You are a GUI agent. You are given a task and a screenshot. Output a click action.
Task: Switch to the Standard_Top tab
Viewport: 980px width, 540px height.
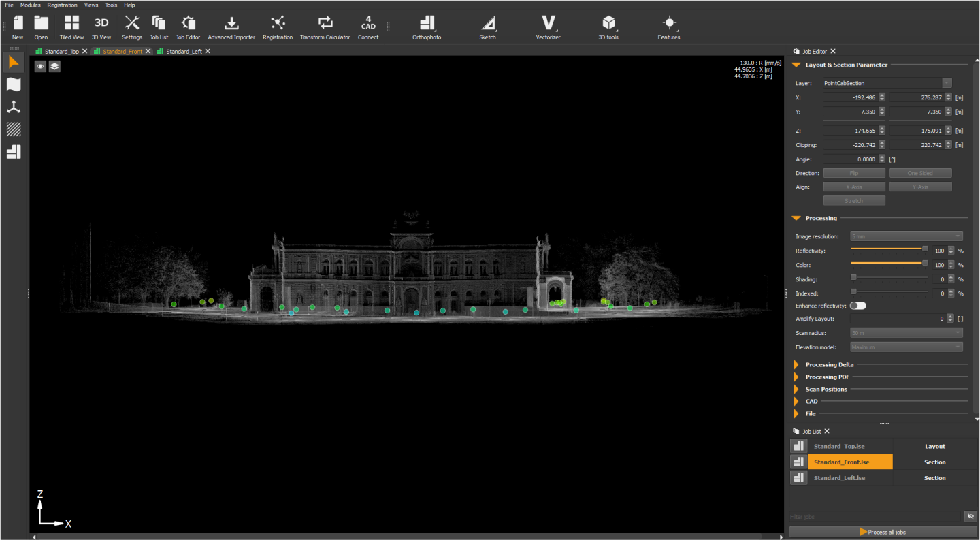[61, 51]
